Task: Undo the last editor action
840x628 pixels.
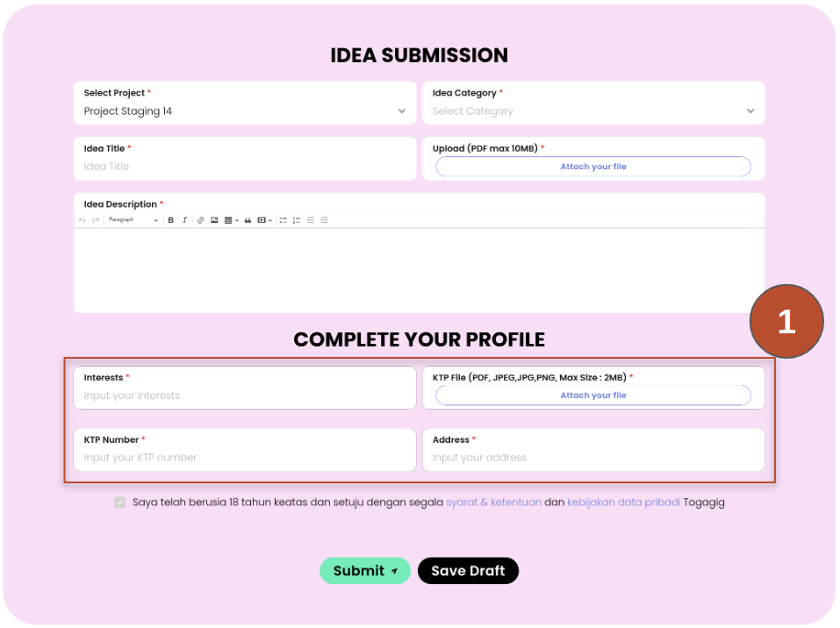Action: pyautogui.click(x=83, y=220)
